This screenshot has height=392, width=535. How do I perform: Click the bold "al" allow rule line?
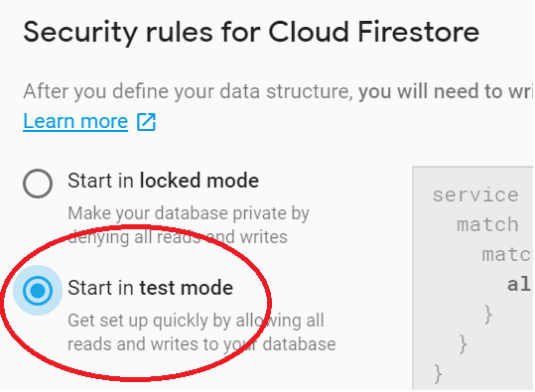518,285
